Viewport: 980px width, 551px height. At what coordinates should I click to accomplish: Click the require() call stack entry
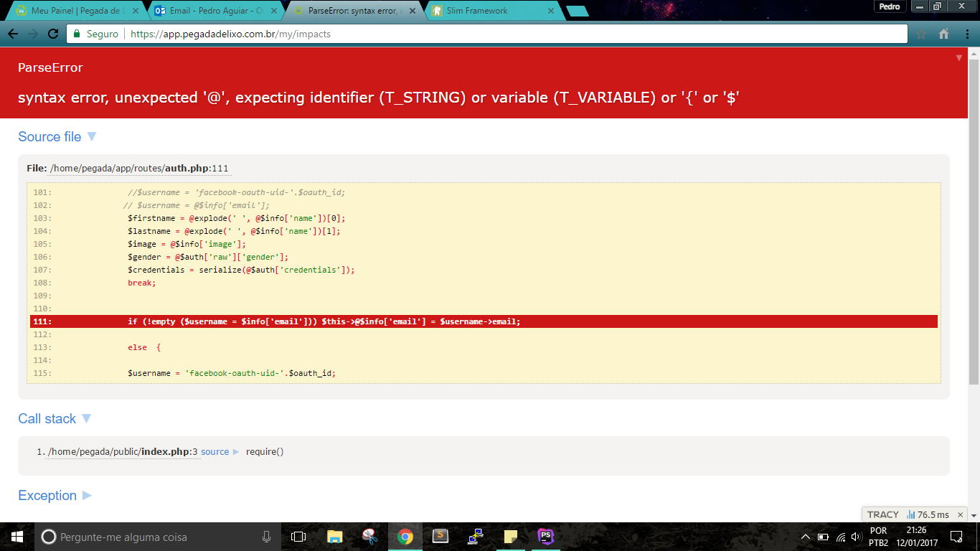265,451
